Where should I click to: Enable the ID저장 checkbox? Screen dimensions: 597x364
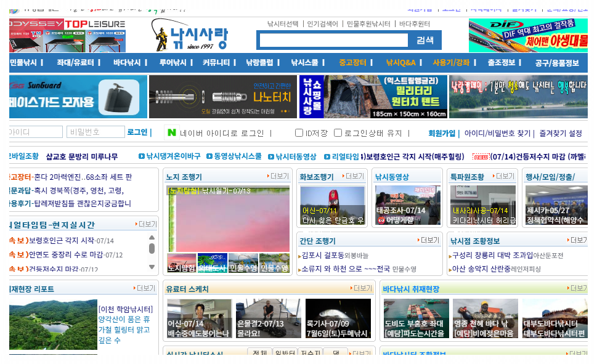pos(298,132)
